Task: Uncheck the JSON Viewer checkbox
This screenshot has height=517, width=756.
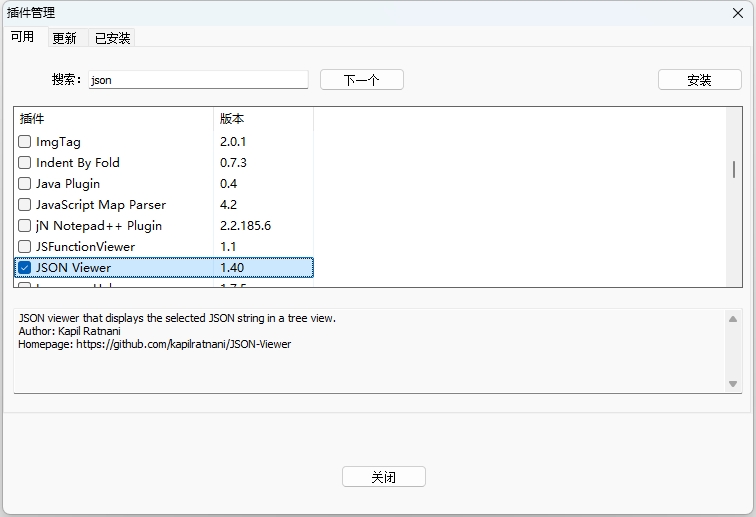Action: click(25, 268)
